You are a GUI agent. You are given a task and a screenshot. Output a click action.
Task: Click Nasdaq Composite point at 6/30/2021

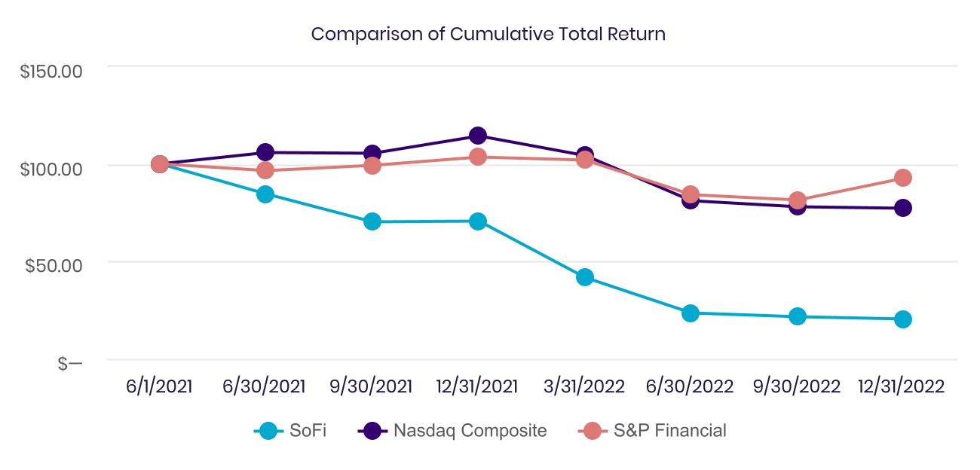point(265,152)
